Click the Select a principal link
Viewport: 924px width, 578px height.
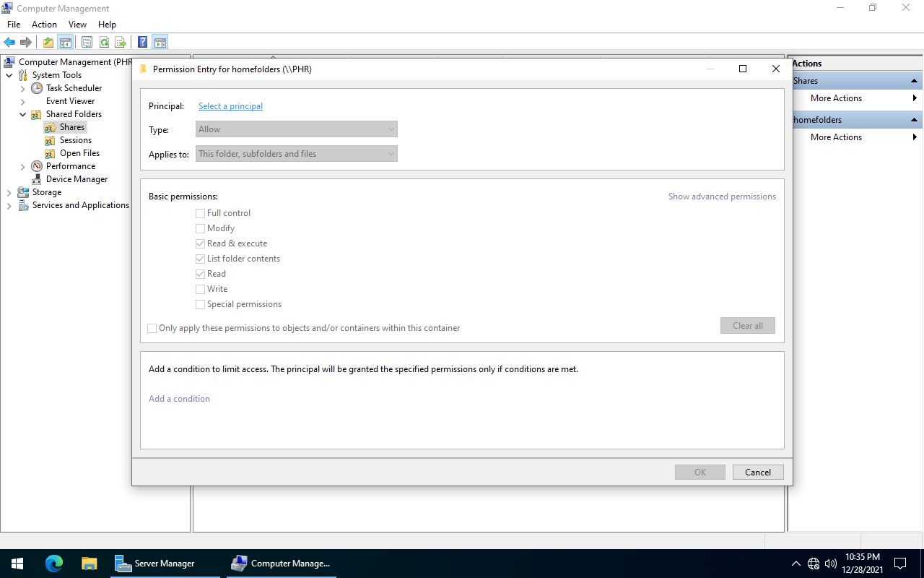tap(230, 106)
